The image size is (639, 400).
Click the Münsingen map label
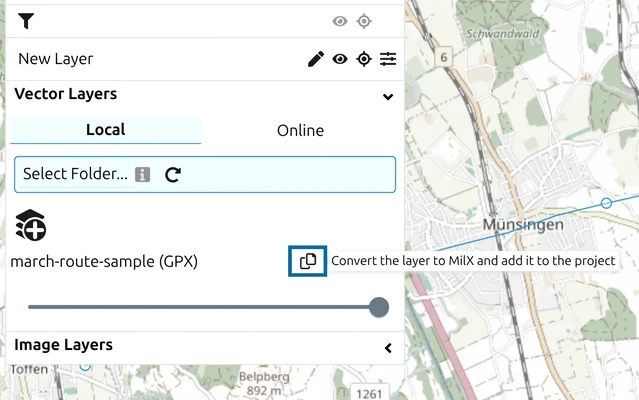coord(523,224)
